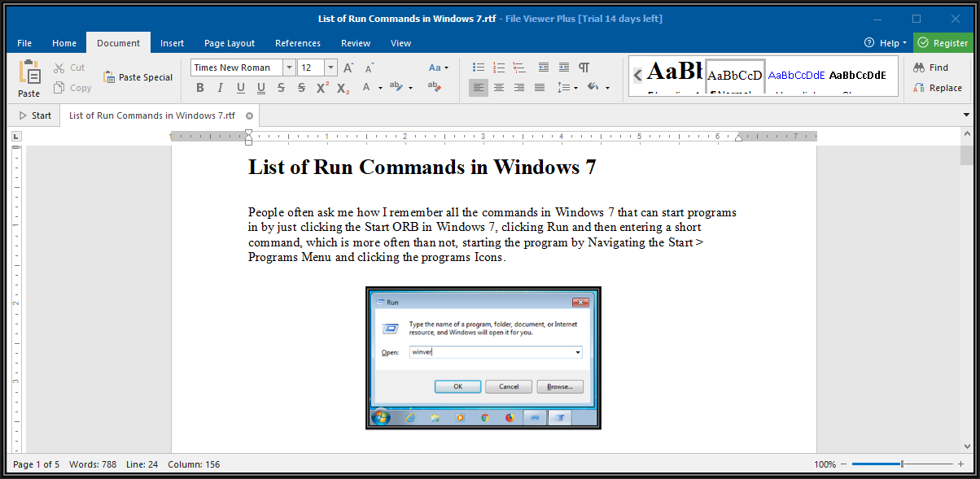The image size is (980, 479).
Task: Click the Paste clipboard icon
Action: click(29, 73)
